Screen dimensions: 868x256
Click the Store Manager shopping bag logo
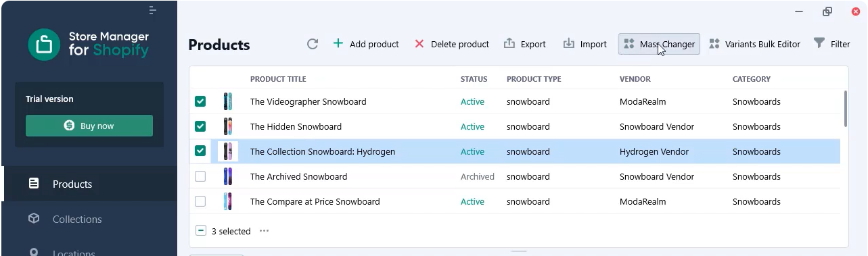tap(44, 45)
